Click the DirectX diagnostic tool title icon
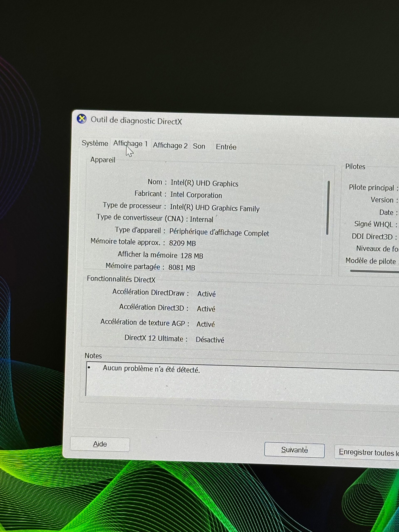The height and width of the screenshot is (532, 399). [82, 119]
